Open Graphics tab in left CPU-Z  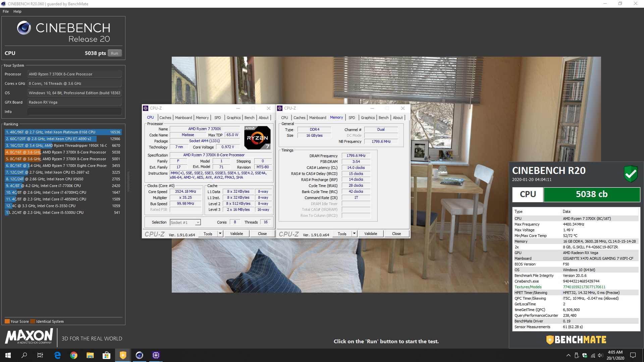pyautogui.click(x=234, y=118)
